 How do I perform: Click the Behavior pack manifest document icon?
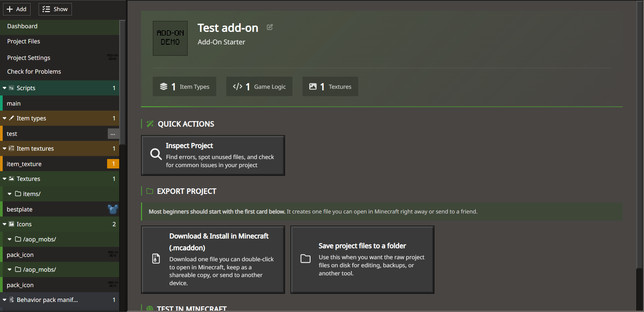pyautogui.click(x=11, y=300)
